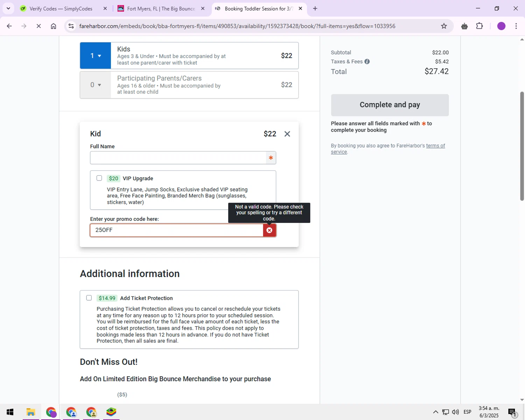Click the Subtotal $22.00 value
The width and height of the screenshot is (525, 420).
(x=440, y=52)
